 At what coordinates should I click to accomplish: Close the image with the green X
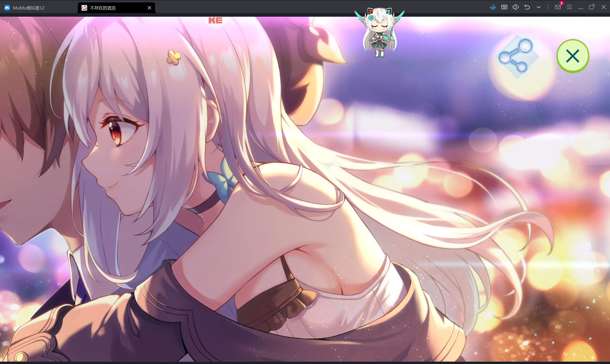[573, 56]
